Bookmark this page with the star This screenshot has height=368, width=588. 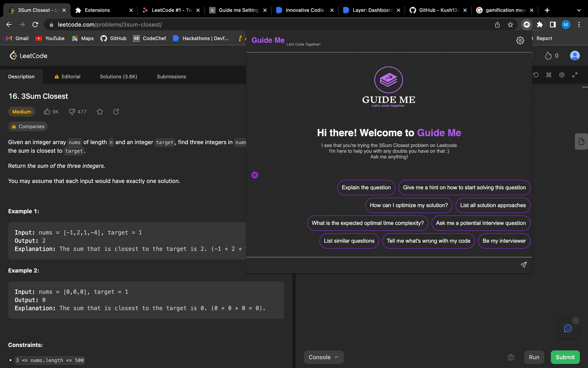point(510,25)
